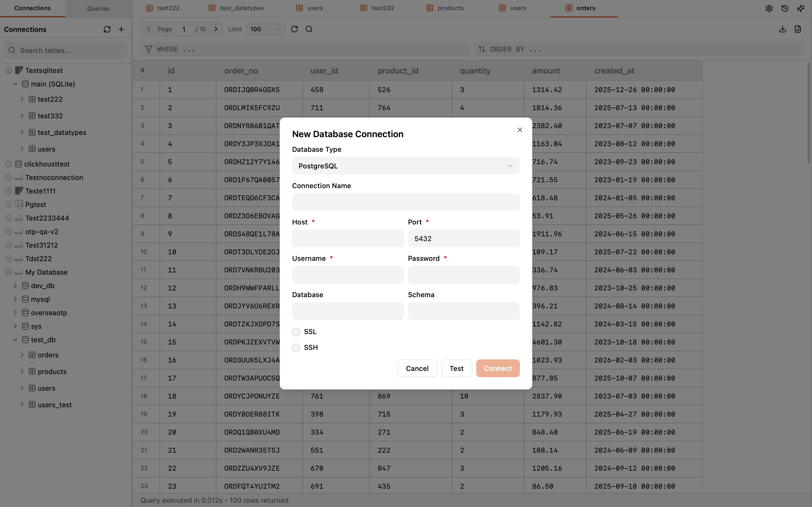
Task: Enable the SSL checkbox
Action: [x=296, y=332]
